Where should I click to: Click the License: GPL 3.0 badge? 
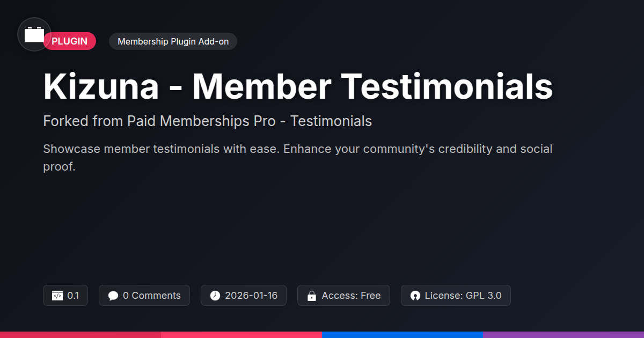pos(456,296)
